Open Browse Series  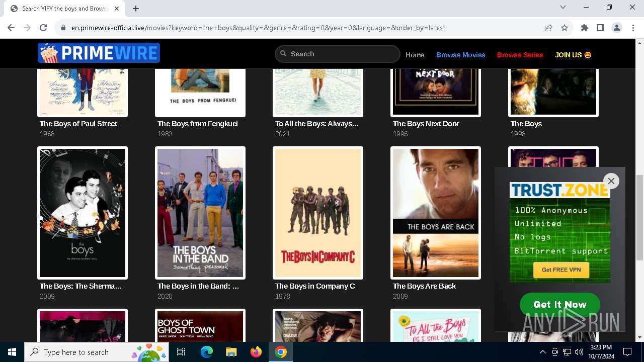click(520, 55)
